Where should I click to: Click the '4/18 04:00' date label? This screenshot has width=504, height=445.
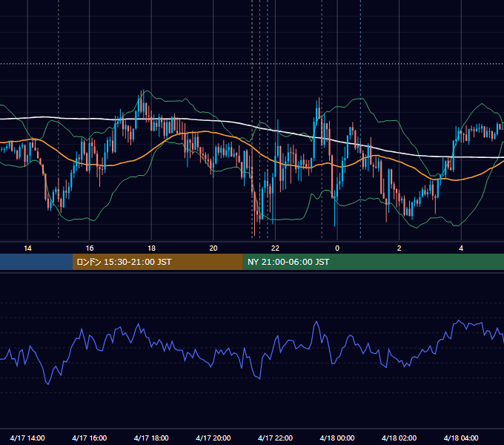click(461, 438)
